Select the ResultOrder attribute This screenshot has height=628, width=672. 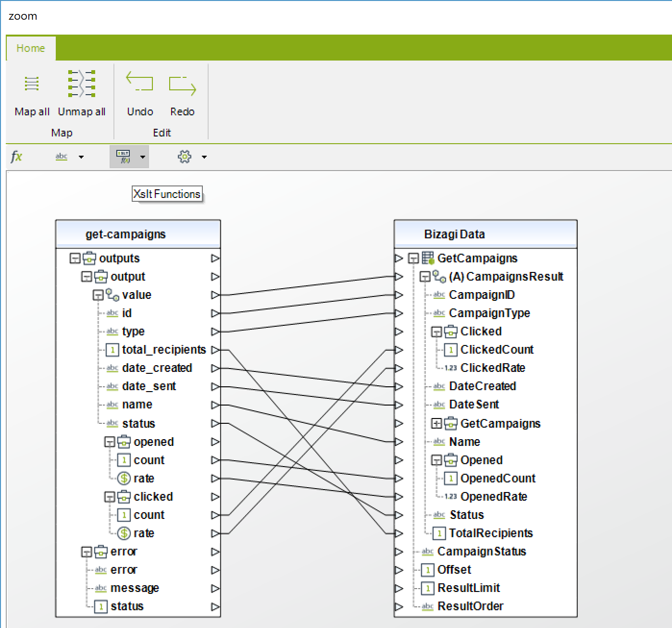[471, 606]
